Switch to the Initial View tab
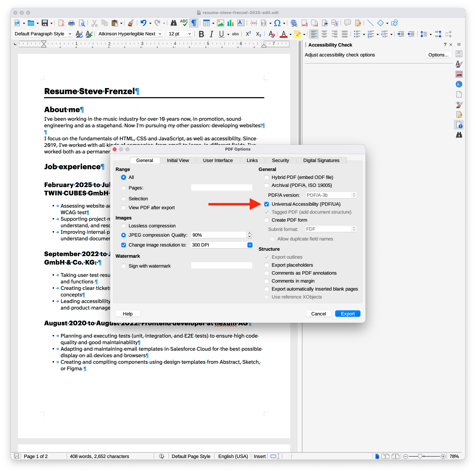The image size is (476, 473). point(178,160)
